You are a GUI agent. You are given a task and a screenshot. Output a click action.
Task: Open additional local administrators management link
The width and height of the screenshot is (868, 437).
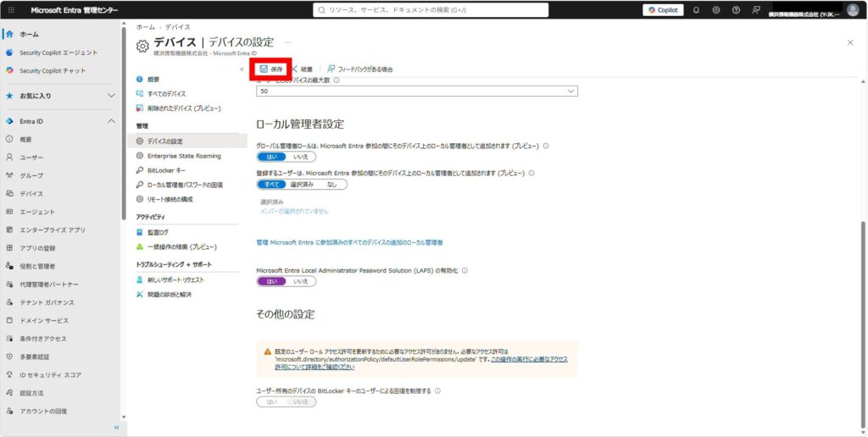(349, 242)
